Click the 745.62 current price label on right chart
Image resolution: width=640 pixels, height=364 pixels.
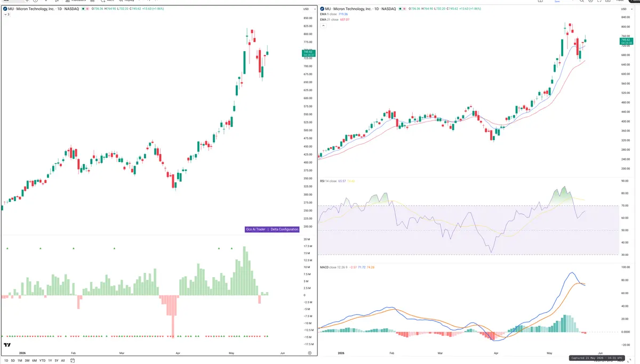(627, 41)
